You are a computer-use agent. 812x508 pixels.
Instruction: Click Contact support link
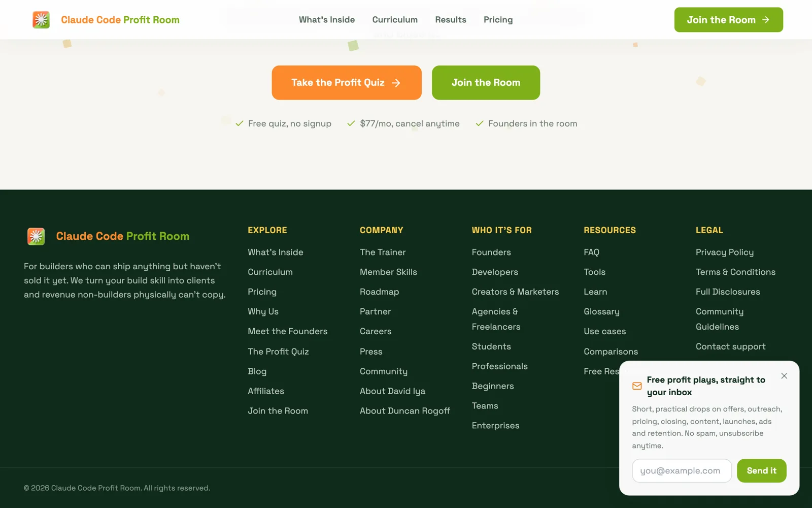[x=730, y=346]
